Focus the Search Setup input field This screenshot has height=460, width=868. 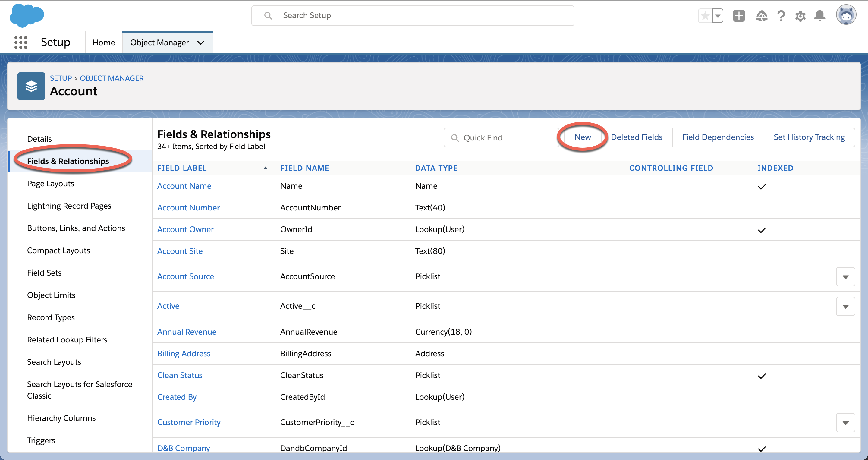[412, 15]
